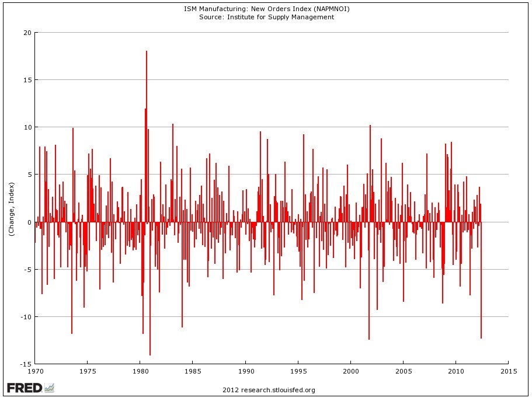Viewport: 532px width, 401px height.
Task: Select the 1985 x-axis tick label
Action: coord(193,371)
